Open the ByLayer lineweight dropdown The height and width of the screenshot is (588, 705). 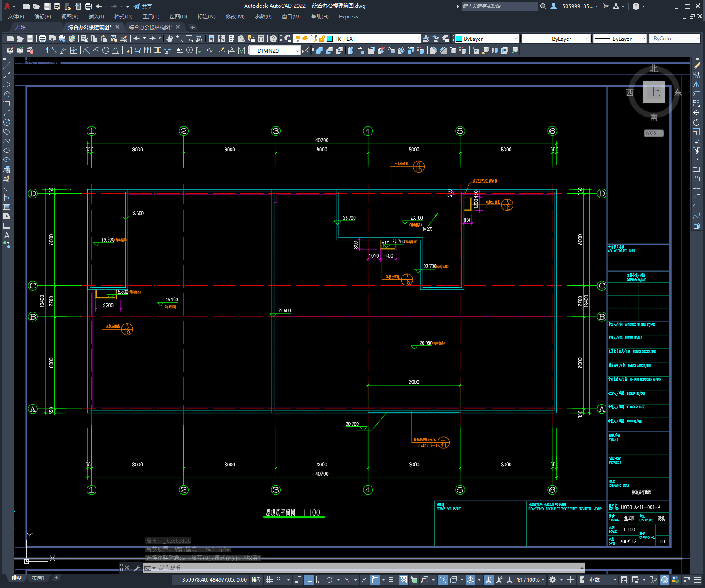(x=643, y=39)
